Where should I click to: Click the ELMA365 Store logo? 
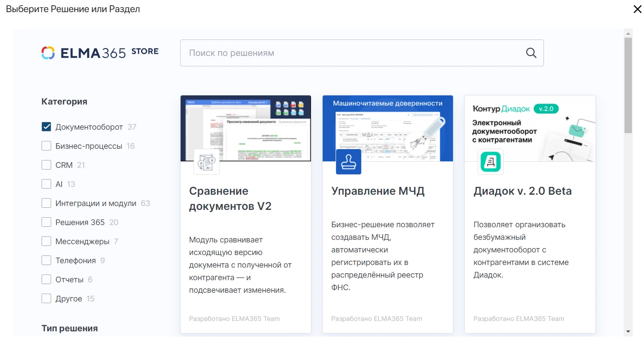coord(100,51)
